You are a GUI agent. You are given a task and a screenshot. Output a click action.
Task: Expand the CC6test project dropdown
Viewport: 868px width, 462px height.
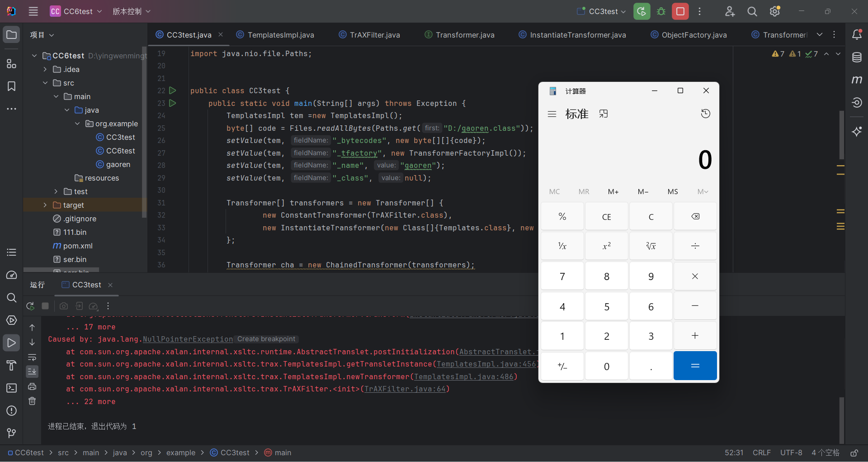tap(76, 11)
